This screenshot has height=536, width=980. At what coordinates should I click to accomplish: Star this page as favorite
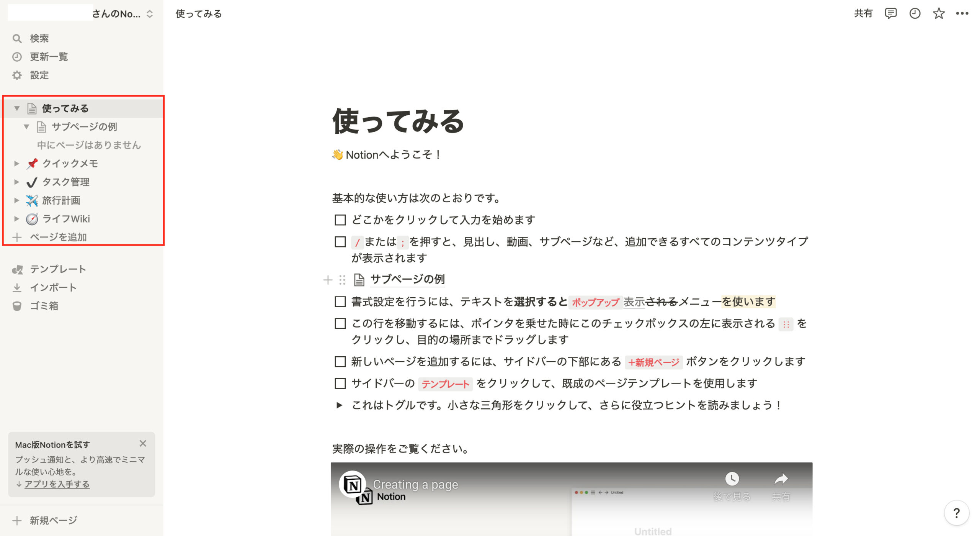(939, 13)
